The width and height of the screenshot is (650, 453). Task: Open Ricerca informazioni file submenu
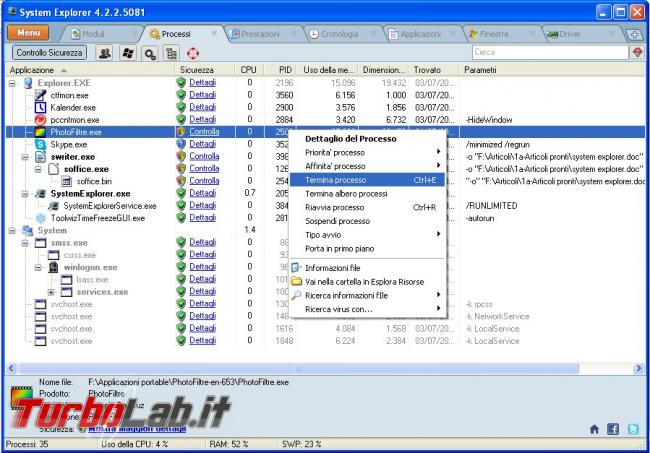coord(367,296)
